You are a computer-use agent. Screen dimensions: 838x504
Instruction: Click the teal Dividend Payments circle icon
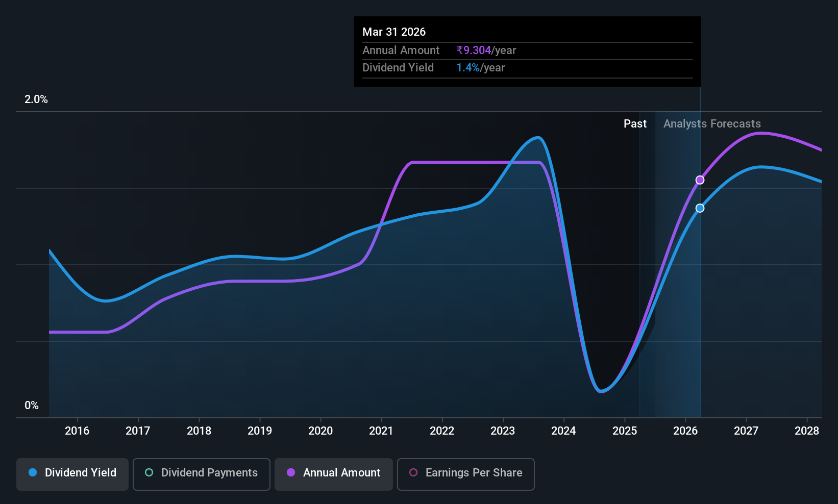[x=149, y=472]
